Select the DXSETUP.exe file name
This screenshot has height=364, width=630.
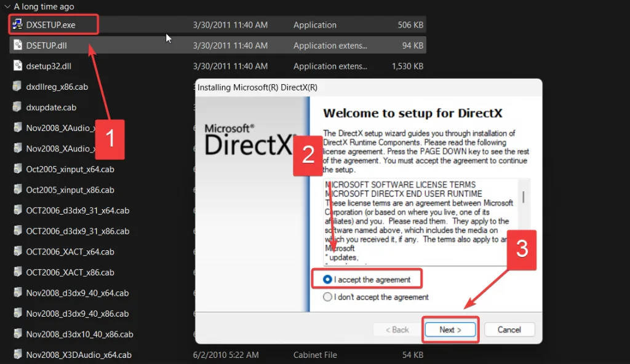click(50, 25)
